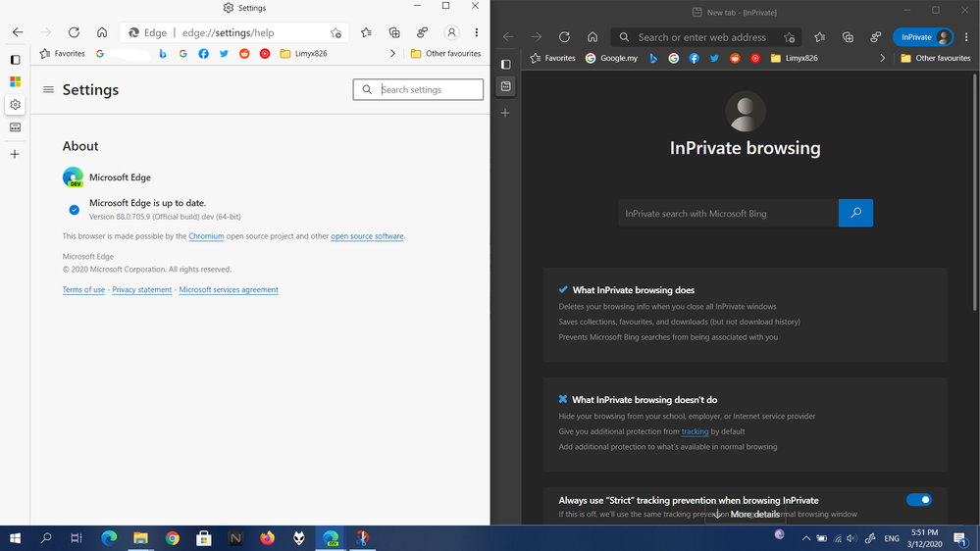Open Microsoft services agreement link
Image resolution: width=980 pixels, height=551 pixels.
pos(229,290)
